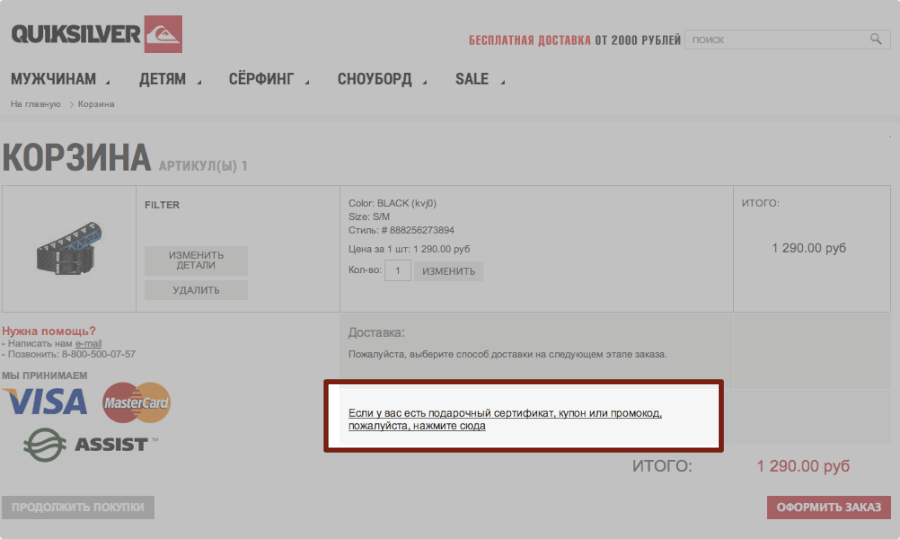The image size is (900, 539).
Task: Click the search magnifier icon
Action: pos(876,39)
